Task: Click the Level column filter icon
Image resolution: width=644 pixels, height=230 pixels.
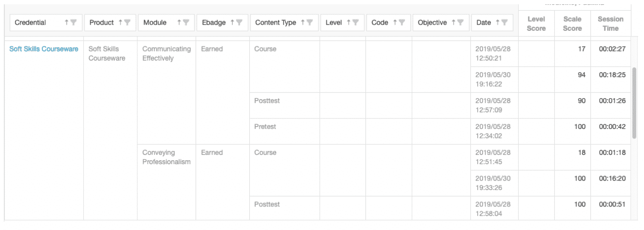Action: 355,23
